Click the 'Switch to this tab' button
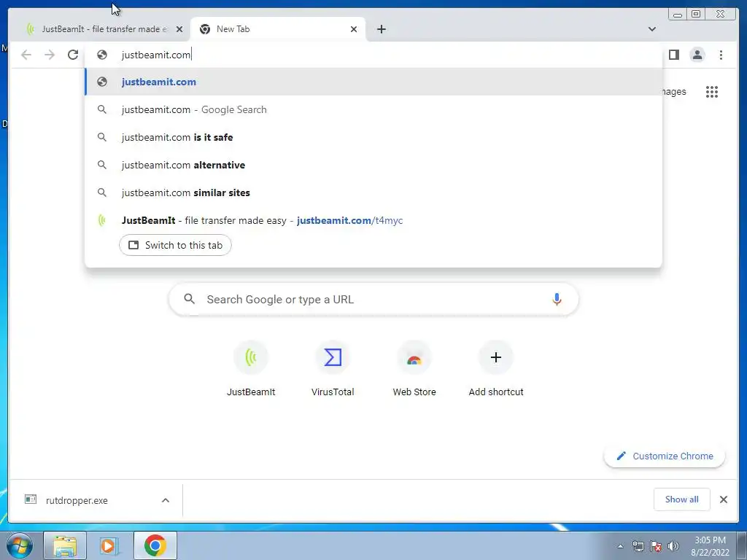 coord(175,245)
